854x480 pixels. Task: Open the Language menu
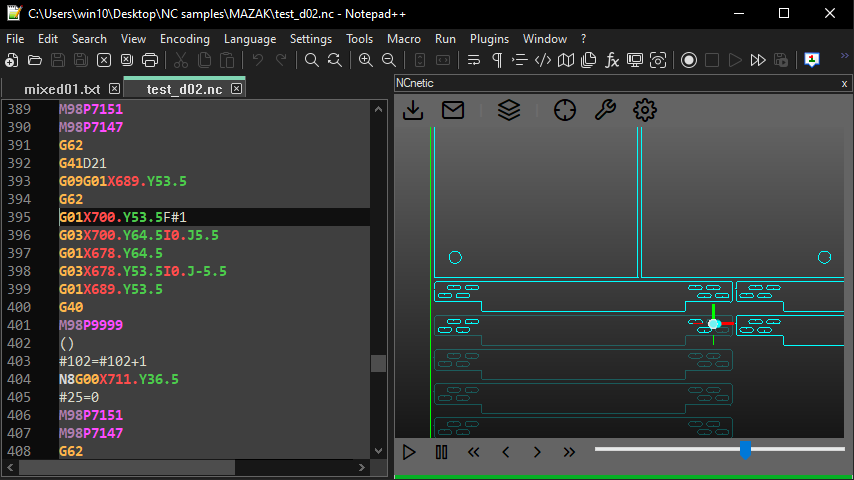250,39
